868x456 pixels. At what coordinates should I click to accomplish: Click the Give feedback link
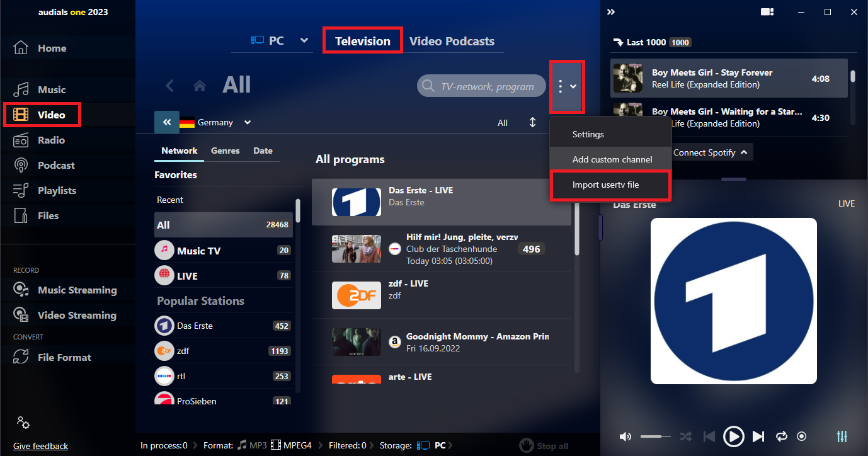40,446
